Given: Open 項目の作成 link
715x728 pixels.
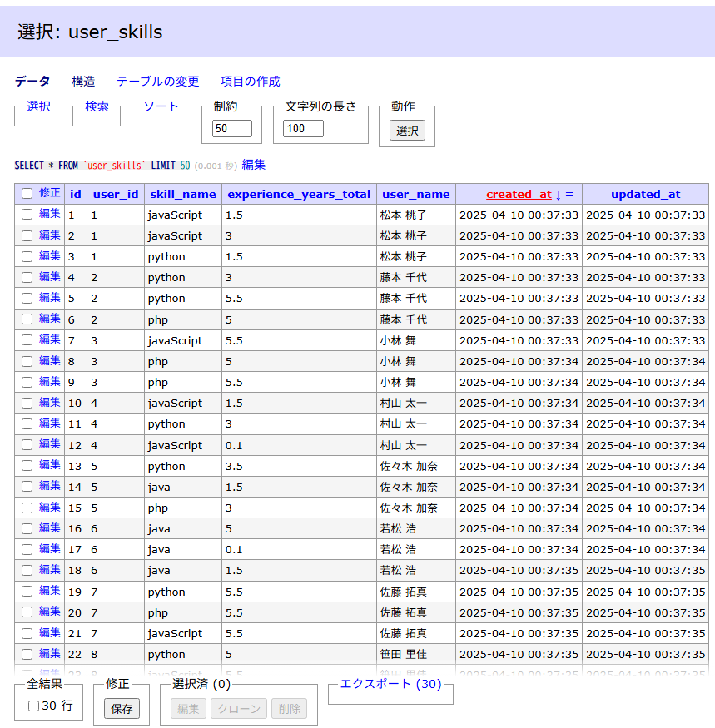Looking at the screenshot, I should click(x=250, y=82).
